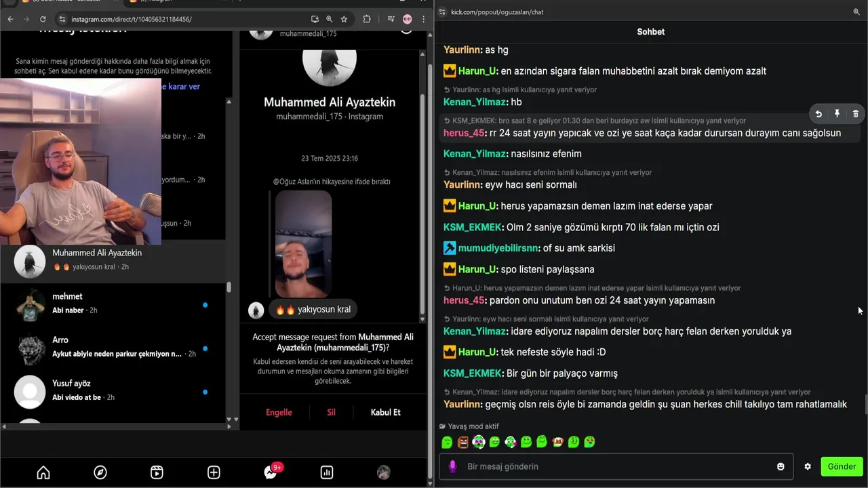Reload the Instagram page
The width and height of the screenshot is (868, 488).
[43, 19]
